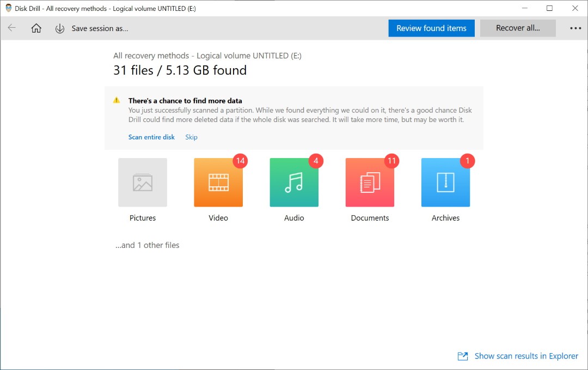
Task: Click the '...and 1 other files' text
Action: [x=148, y=245]
